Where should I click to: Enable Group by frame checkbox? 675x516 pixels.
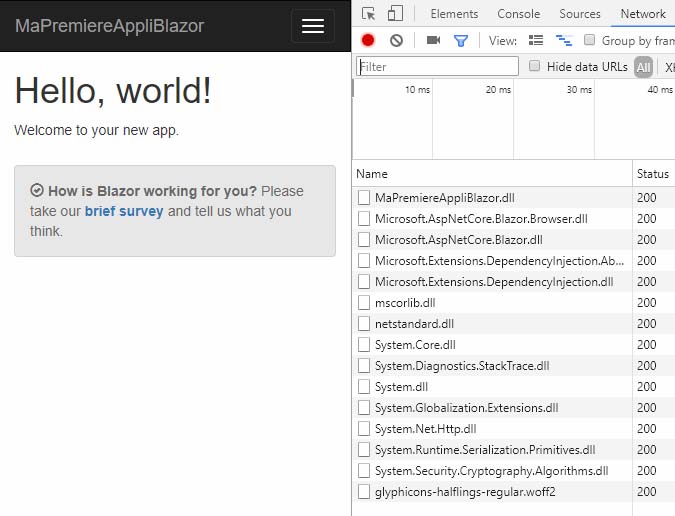[x=589, y=40]
